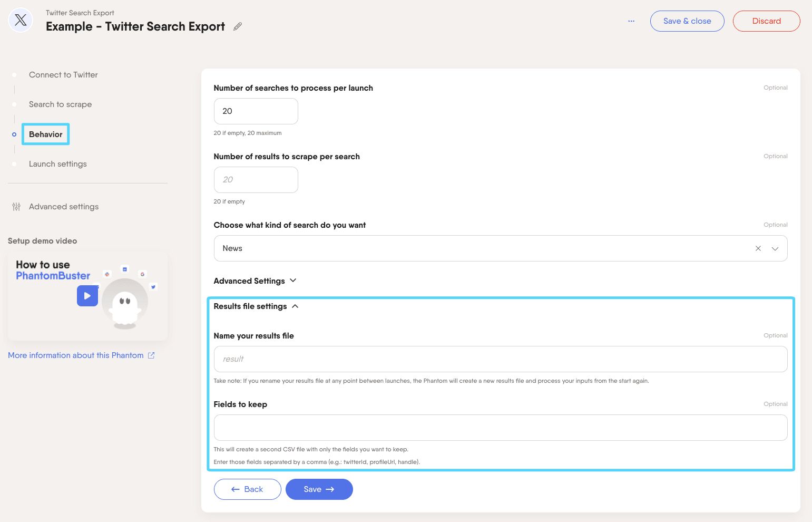Open Advanced settings in sidebar
Image resolution: width=812 pixels, height=522 pixels.
click(x=64, y=207)
